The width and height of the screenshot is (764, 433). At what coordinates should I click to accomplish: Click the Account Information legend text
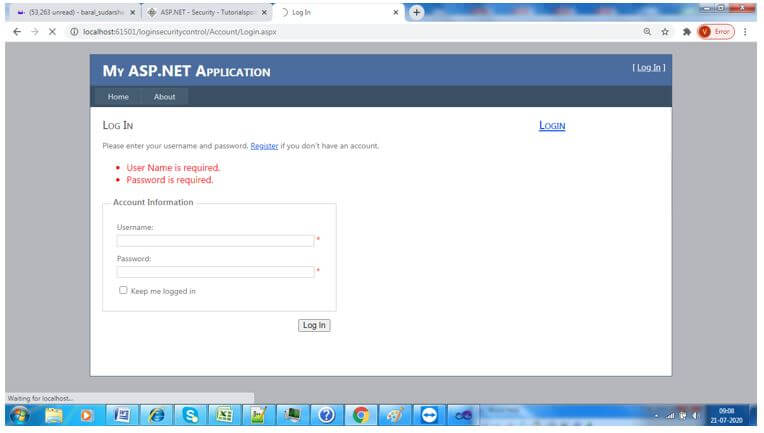(x=153, y=202)
